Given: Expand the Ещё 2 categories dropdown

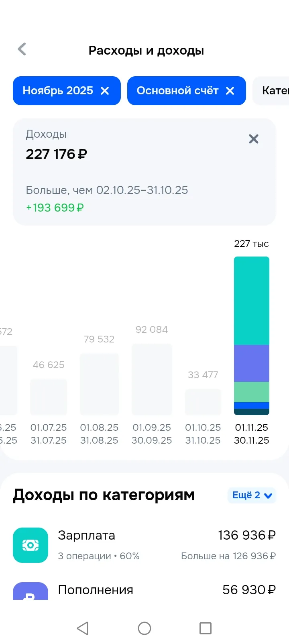Looking at the screenshot, I should click(252, 495).
